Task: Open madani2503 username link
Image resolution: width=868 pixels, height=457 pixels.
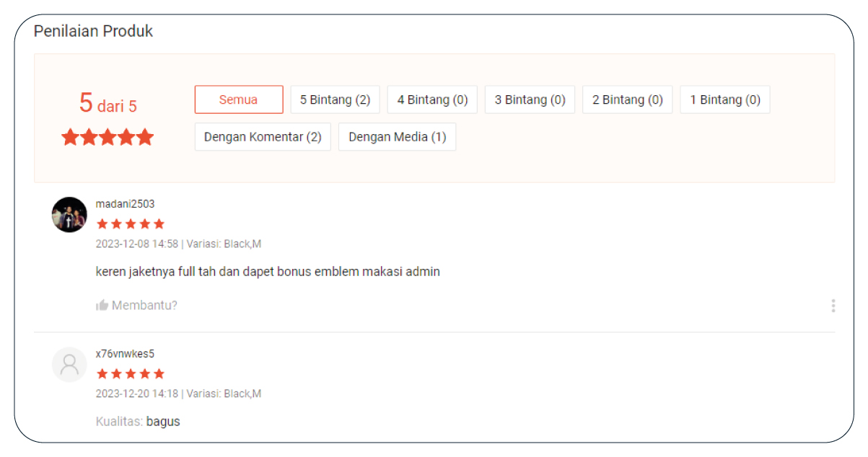Action: [x=125, y=204]
